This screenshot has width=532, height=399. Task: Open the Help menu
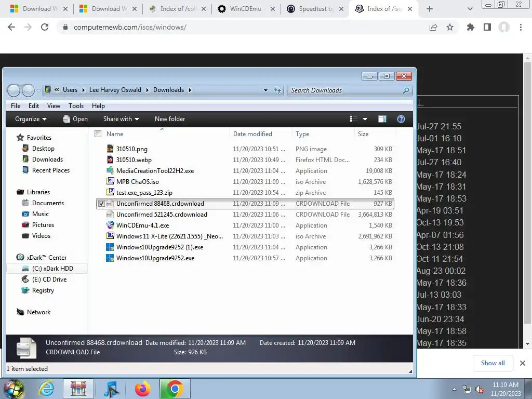(x=98, y=106)
